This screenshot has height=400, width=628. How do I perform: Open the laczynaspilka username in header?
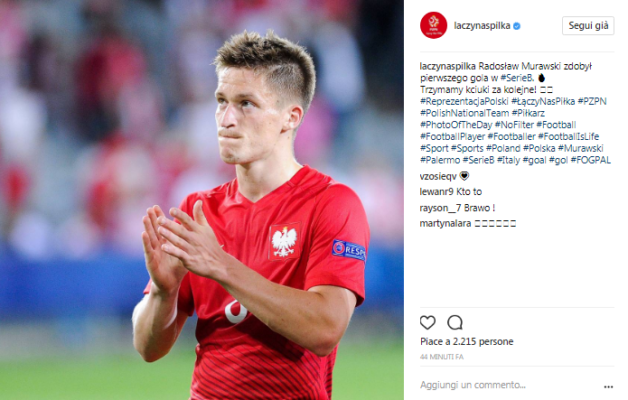(x=482, y=26)
